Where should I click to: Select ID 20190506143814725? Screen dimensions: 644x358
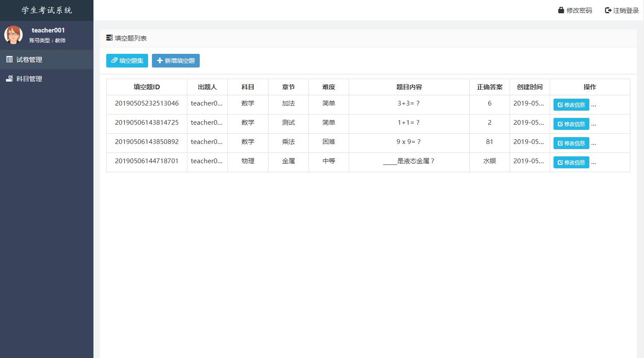[x=147, y=122]
